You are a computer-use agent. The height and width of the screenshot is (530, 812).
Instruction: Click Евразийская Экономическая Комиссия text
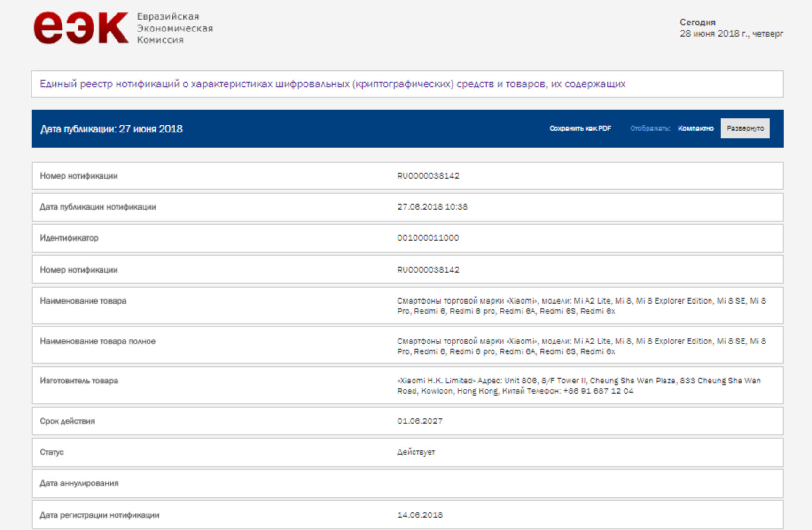click(x=175, y=28)
